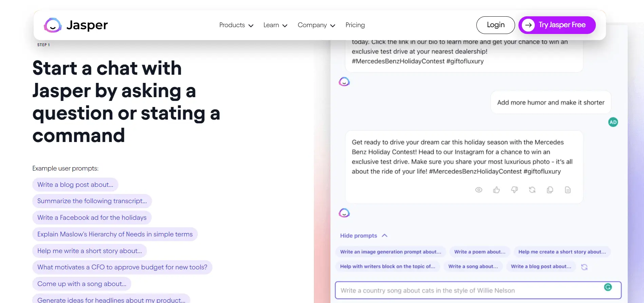Click Jasper avatar above Hide prompts
The height and width of the screenshot is (303, 644).
click(x=344, y=213)
